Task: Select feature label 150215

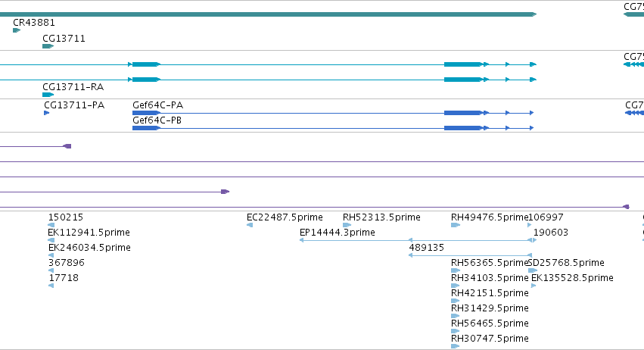Action: (66, 217)
